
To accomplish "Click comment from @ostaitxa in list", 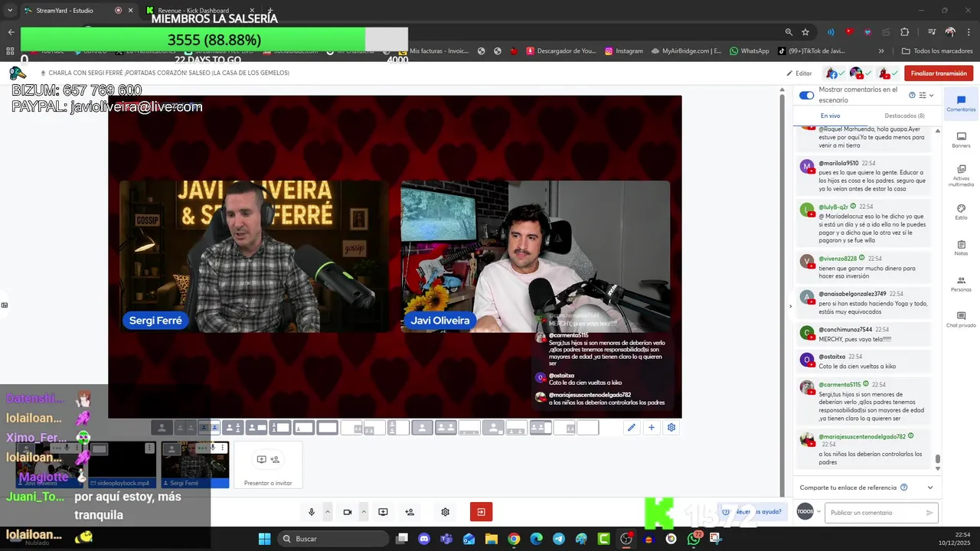I will click(864, 361).
